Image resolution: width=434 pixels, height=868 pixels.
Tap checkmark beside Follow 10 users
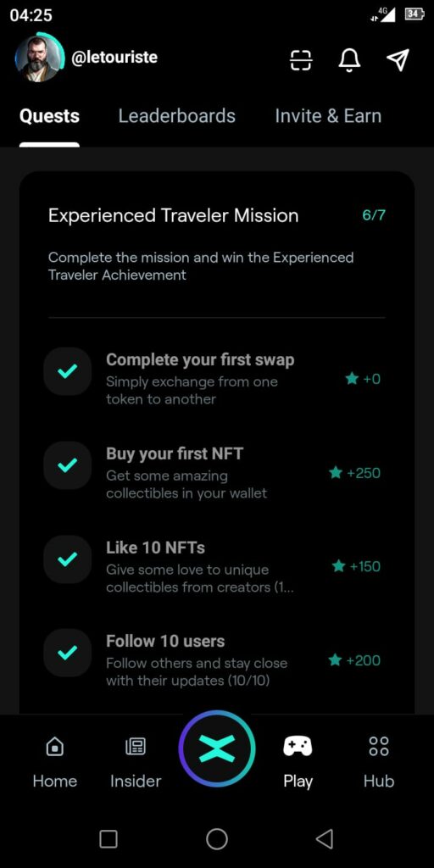[68, 653]
